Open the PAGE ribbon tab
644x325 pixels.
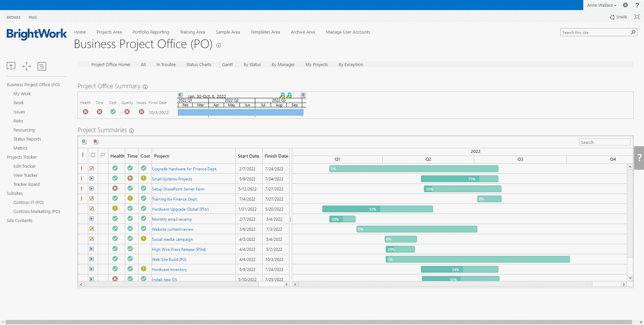33,17
